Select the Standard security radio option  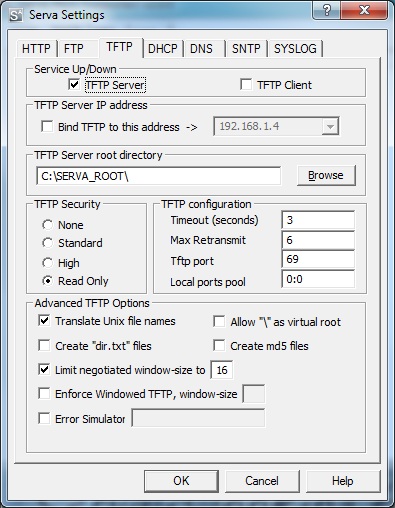pos(47,243)
